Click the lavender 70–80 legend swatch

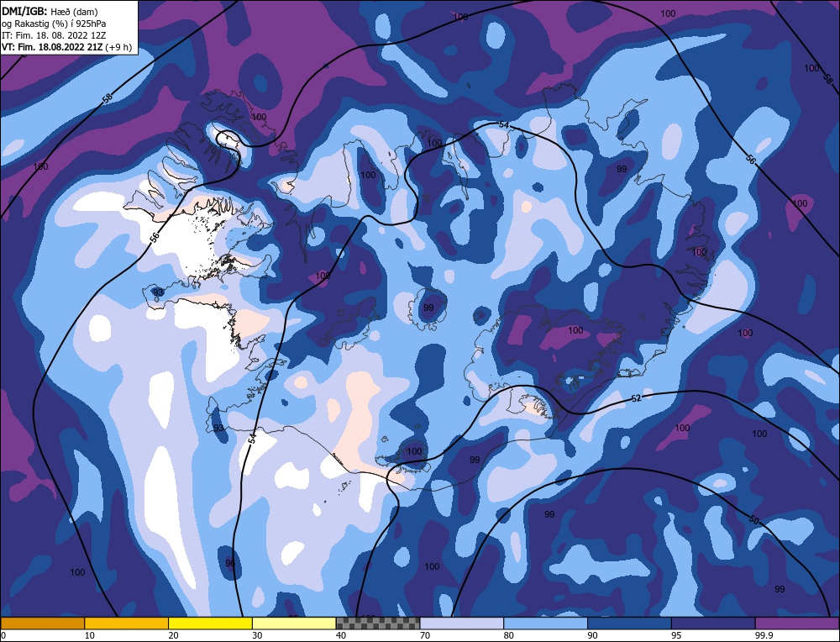pos(462,623)
